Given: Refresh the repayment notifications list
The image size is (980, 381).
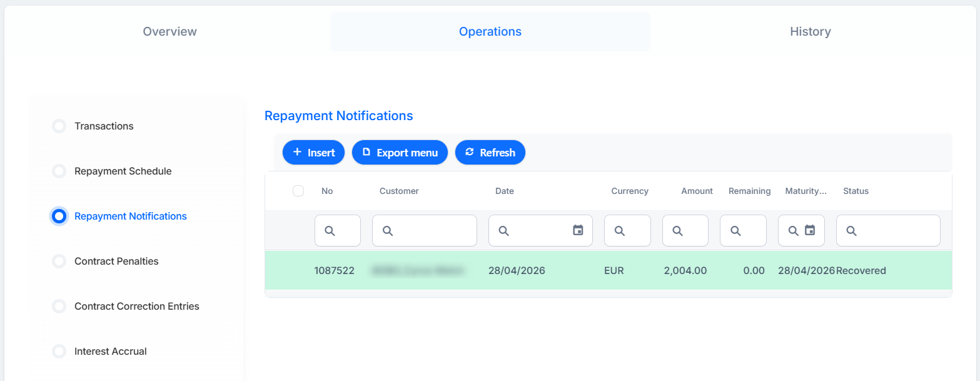Looking at the screenshot, I should coord(490,153).
